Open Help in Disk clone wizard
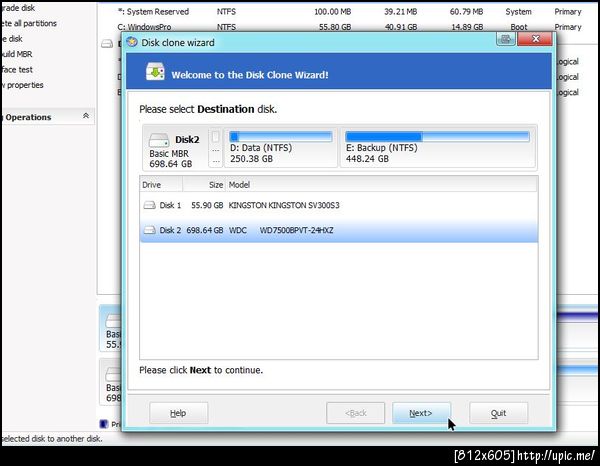 point(178,413)
